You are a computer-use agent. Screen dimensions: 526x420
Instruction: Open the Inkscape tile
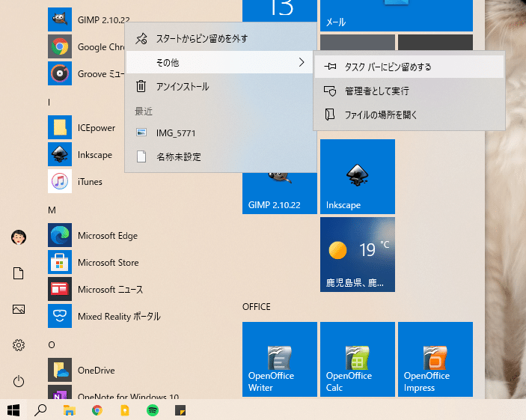tap(358, 177)
